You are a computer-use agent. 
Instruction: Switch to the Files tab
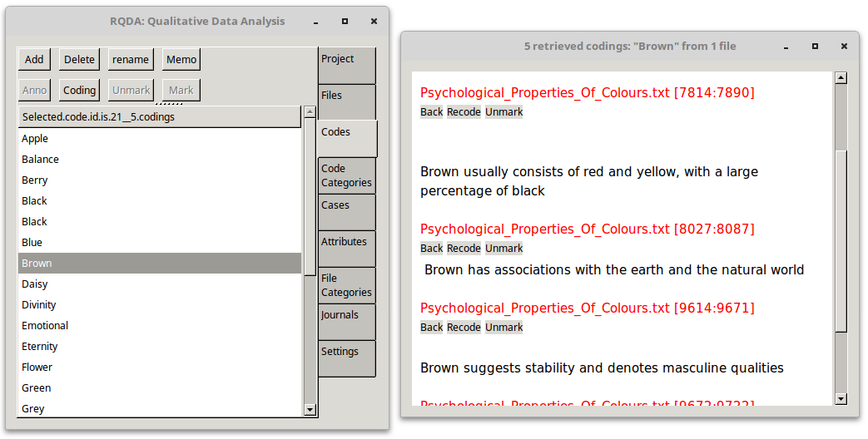tap(346, 102)
